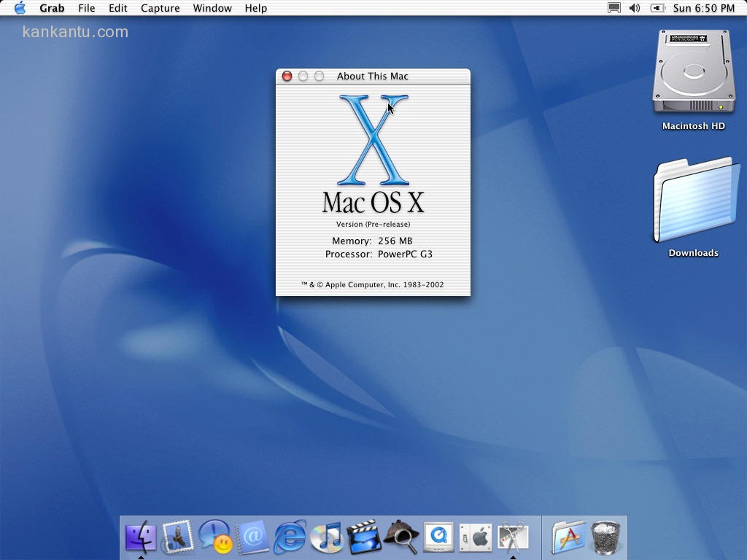747x560 pixels.
Task: Open the Trash in the Dock
Action: (605, 538)
